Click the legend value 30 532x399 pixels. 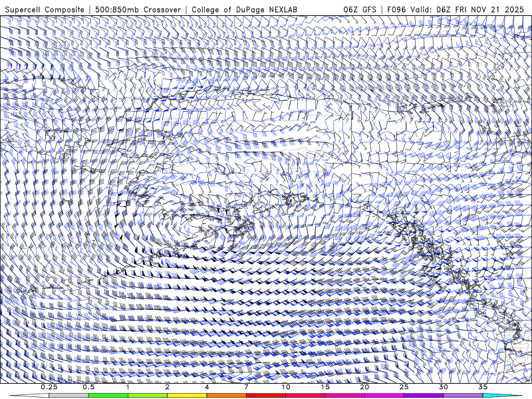pyautogui.click(x=443, y=387)
